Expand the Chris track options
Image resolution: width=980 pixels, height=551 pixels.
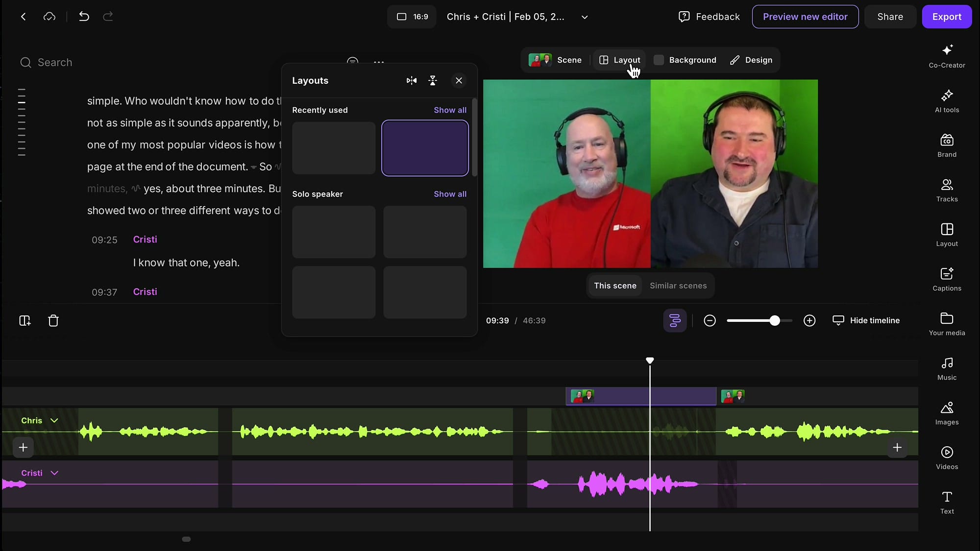coord(53,420)
